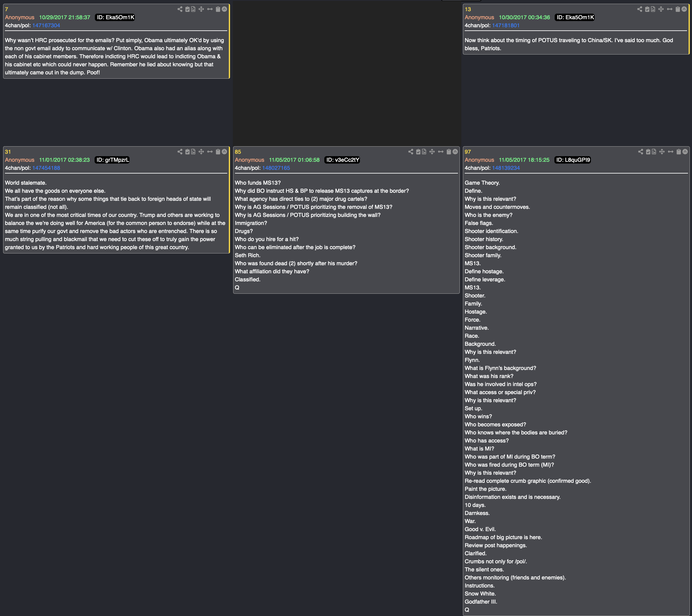Click the line 'Godfather III.'
Screen dimensions: 692x616
(x=481, y=601)
